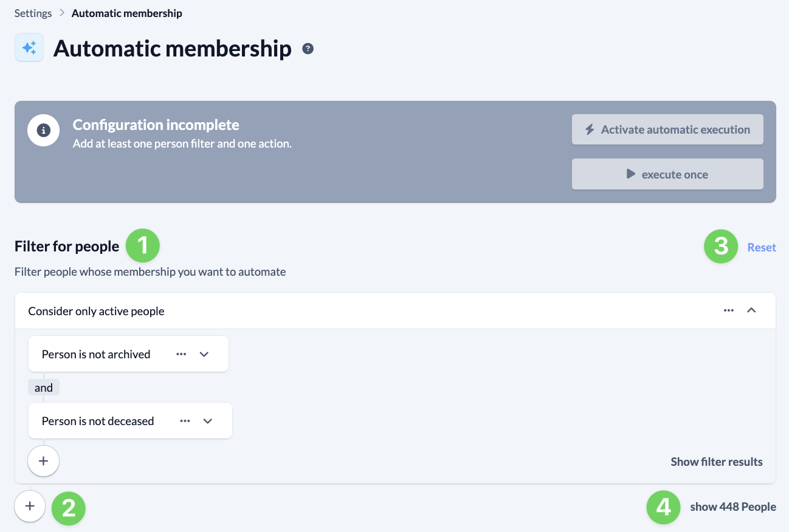The width and height of the screenshot is (789, 532).
Task: Click the info icon in the banner
Action: coord(43,131)
